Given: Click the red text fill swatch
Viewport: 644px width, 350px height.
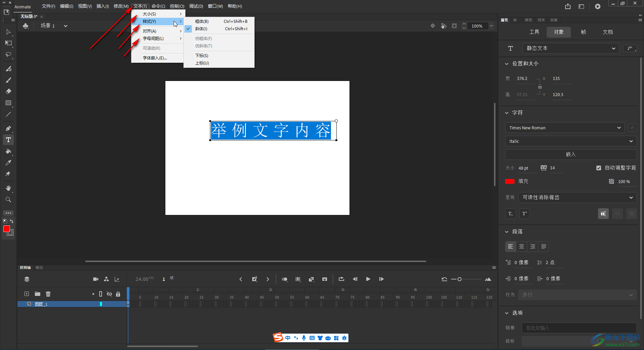Looking at the screenshot, I should (510, 181).
